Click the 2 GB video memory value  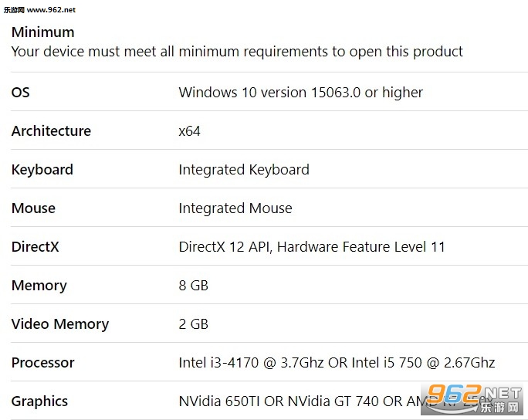point(193,323)
